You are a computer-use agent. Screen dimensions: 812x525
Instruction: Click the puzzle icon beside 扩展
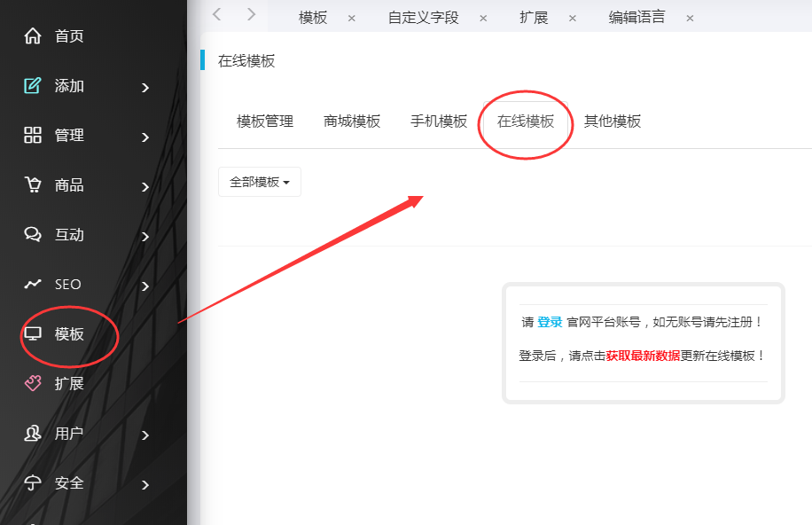click(33, 384)
